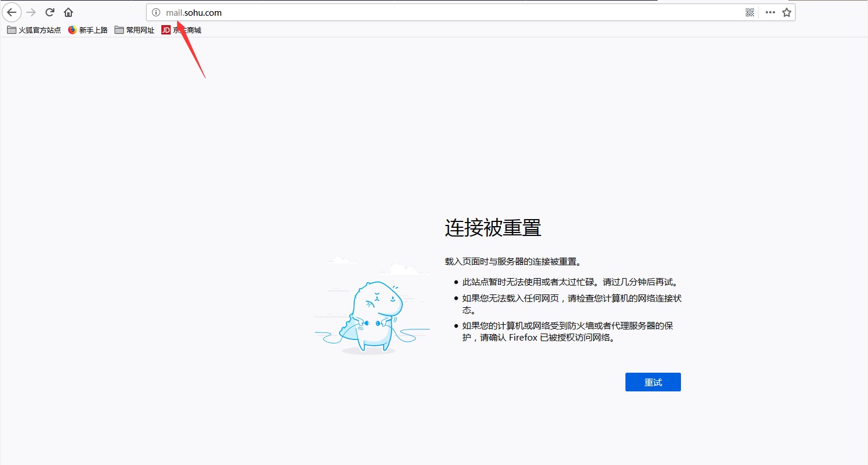Open the QR code icon in address bar
The image size is (868, 465).
tap(750, 12)
